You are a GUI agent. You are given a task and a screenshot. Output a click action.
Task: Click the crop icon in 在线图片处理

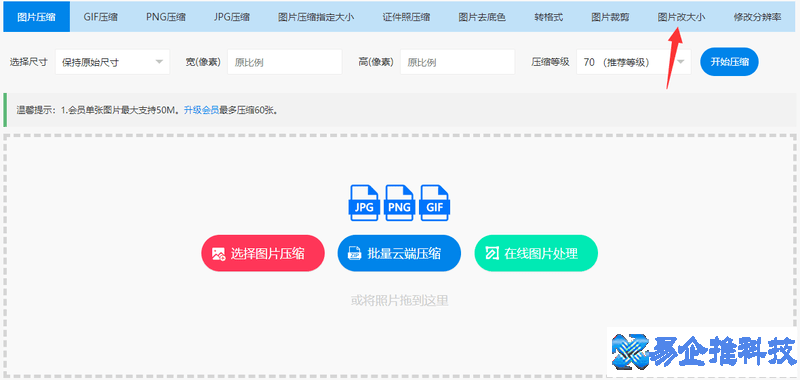pos(492,254)
